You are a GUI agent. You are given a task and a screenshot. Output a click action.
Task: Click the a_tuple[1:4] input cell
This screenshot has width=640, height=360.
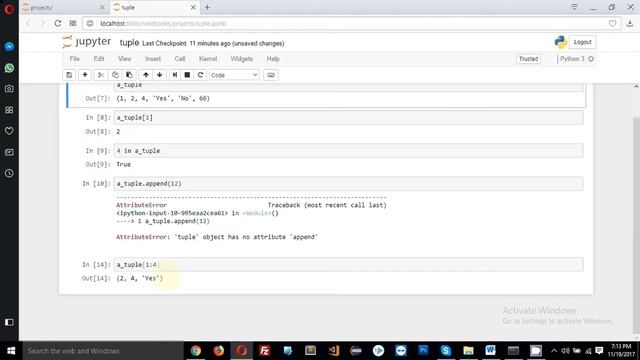(x=349, y=264)
